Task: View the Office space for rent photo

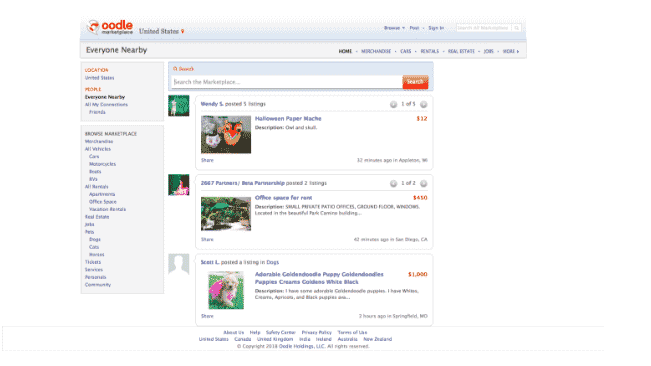Action: 226,214
